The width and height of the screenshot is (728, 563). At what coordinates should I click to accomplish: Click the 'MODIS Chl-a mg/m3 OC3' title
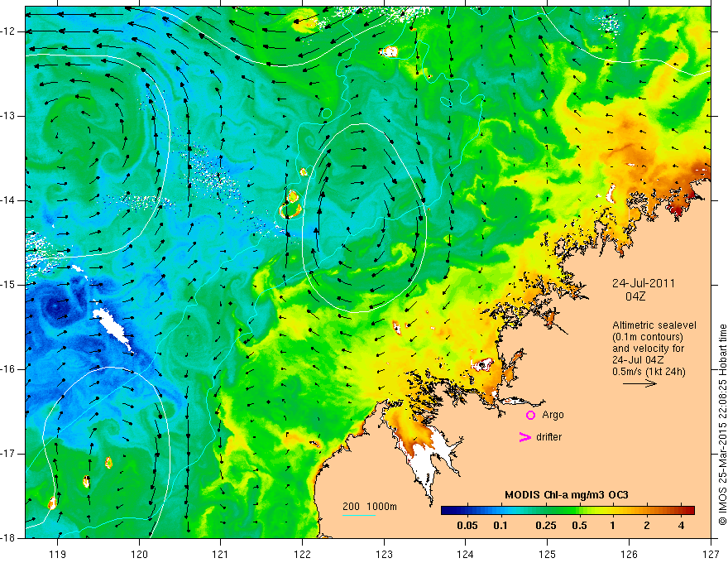(567, 495)
